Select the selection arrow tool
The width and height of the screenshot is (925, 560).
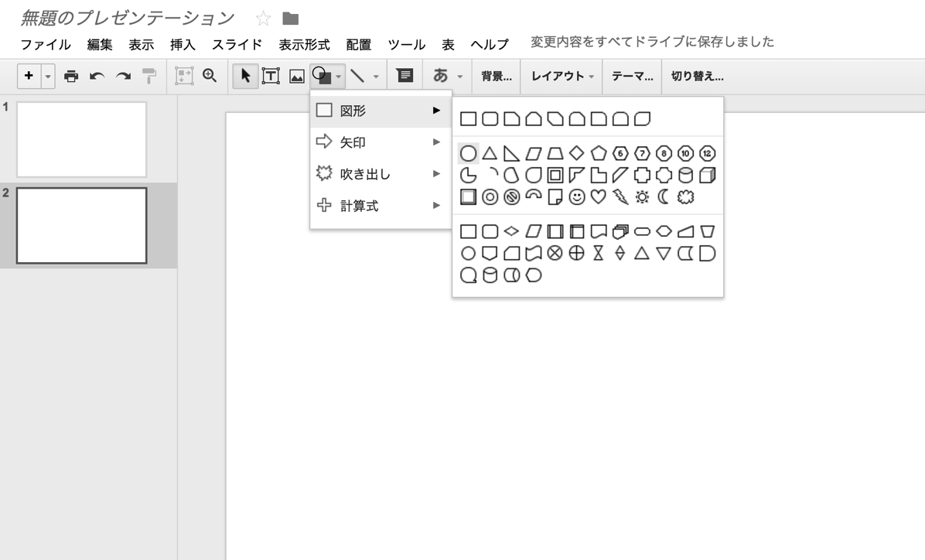245,75
